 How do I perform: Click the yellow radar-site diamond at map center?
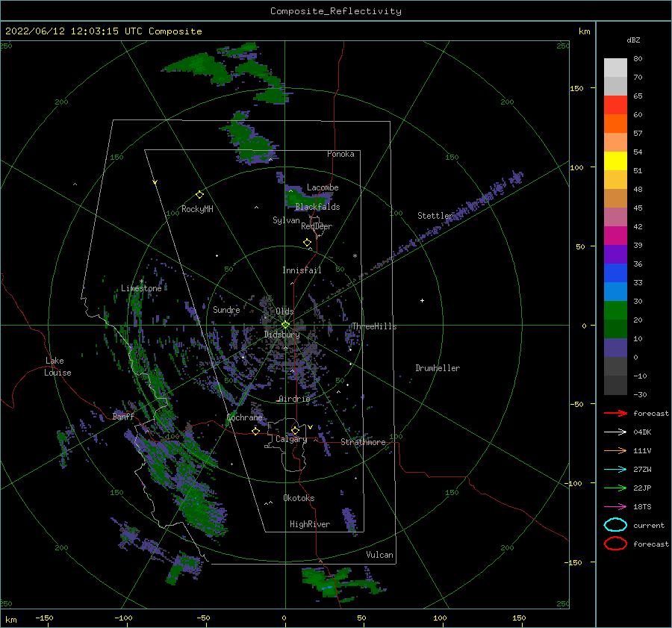285,325
